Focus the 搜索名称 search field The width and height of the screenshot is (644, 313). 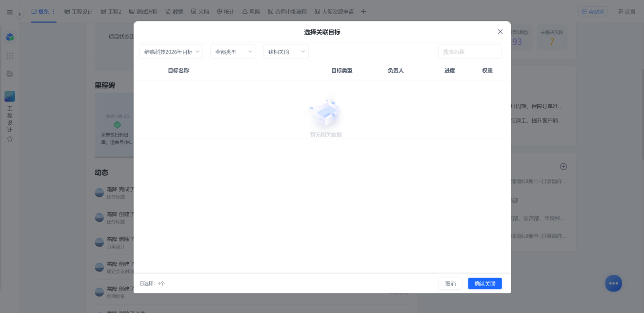coord(470,52)
